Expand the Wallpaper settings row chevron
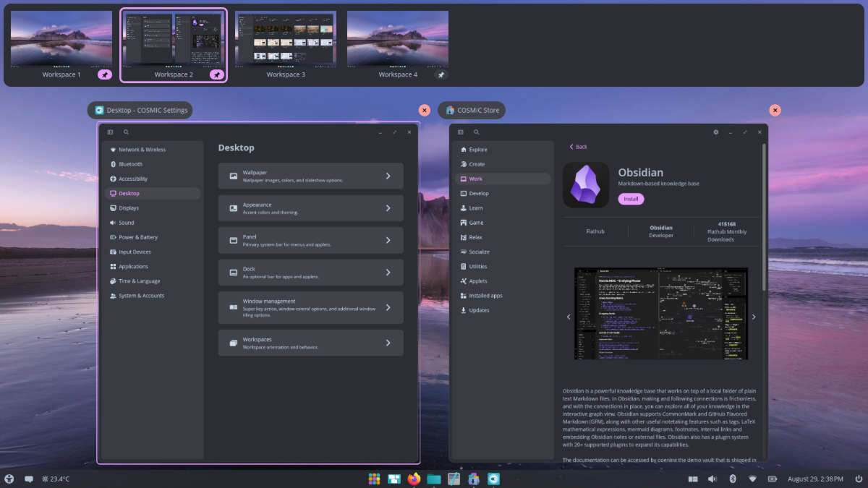This screenshot has height=488, width=868. (388, 176)
